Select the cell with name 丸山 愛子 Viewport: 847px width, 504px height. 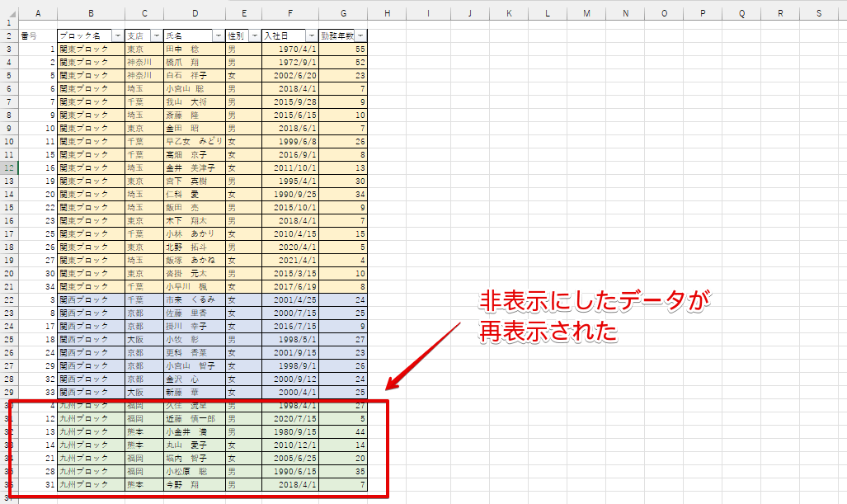195,445
